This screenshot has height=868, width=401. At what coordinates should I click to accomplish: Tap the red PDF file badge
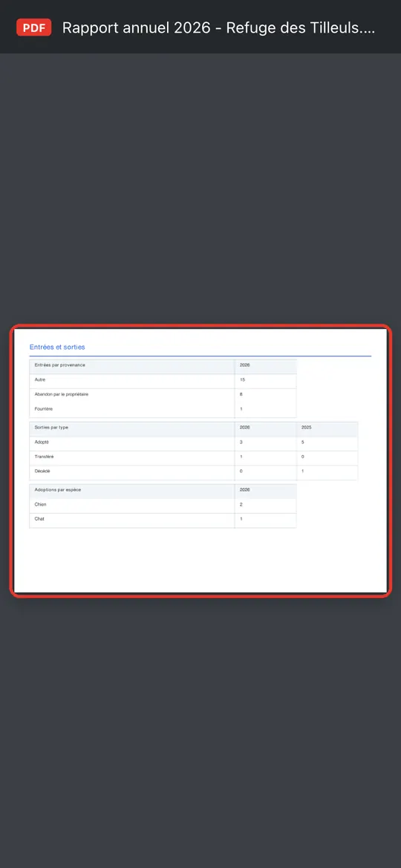point(33,27)
